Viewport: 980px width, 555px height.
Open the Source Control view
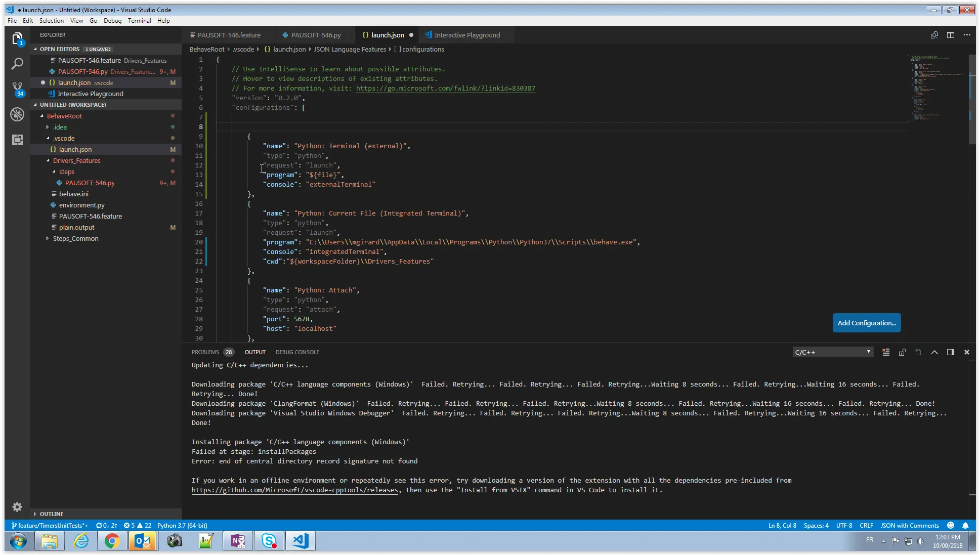point(17,88)
